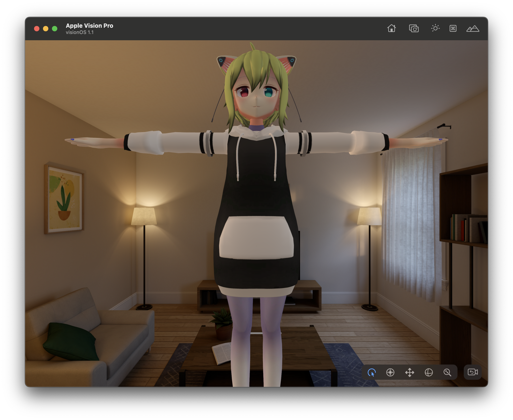513x420 pixels.
Task: Show keyboard shortcuts via the command icon
Action: [x=453, y=28]
